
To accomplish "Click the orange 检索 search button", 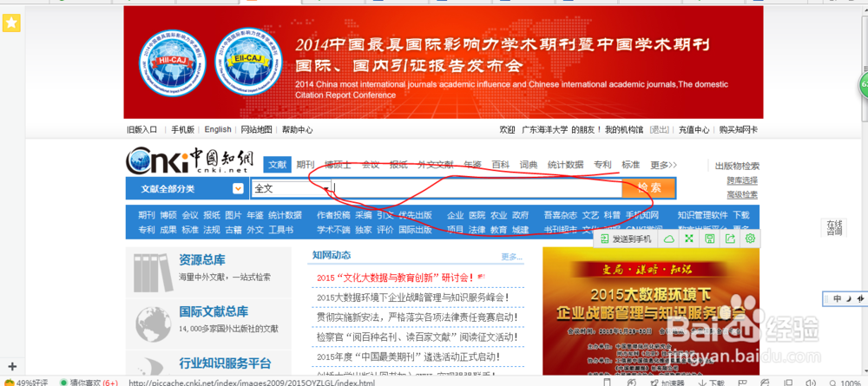I will pyautogui.click(x=648, y=188).
